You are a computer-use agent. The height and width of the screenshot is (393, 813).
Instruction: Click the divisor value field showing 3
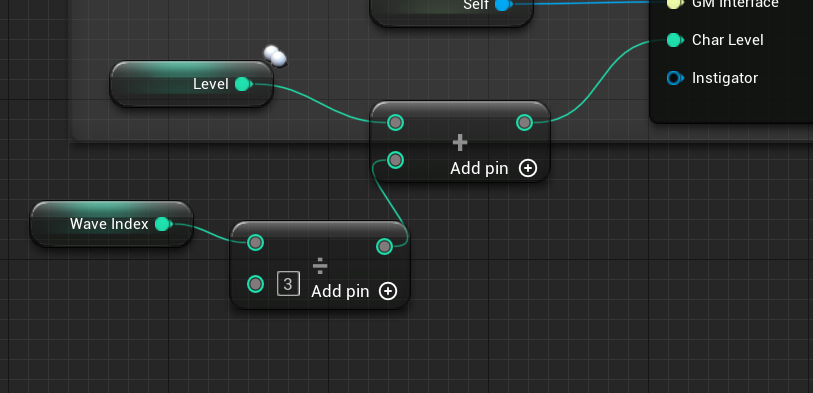point(288,284)
